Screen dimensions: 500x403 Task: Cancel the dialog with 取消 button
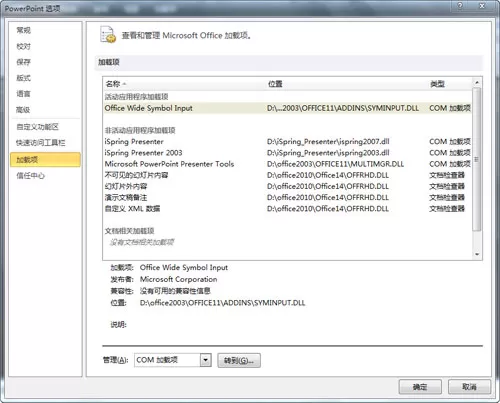point(469,387)
